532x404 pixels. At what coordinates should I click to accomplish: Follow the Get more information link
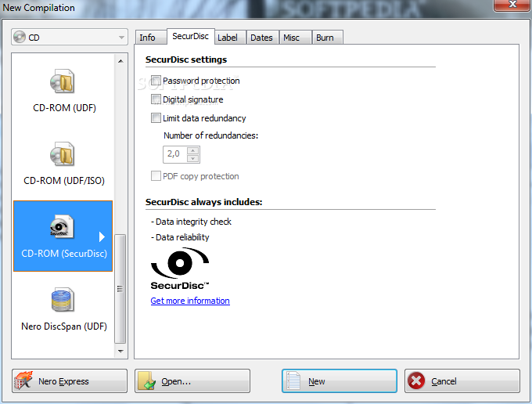pos(190,301)
